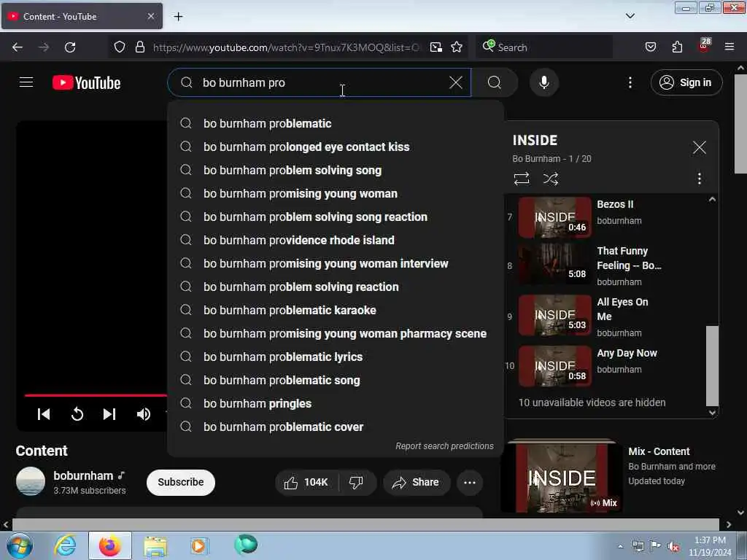Screen dimensions: 747x560
Task: Open Windows Explorer folder on taskbar
Action: pyautogui.click(x=155, y=545)
